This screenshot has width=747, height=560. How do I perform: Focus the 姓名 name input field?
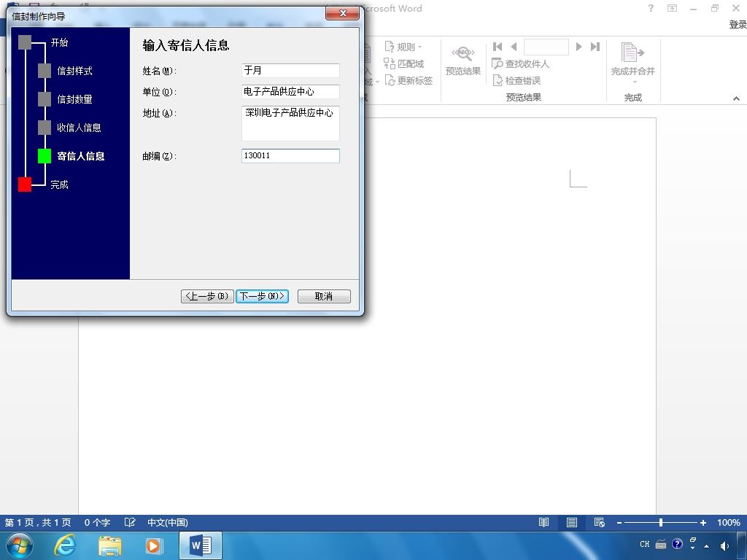(290, 71)
